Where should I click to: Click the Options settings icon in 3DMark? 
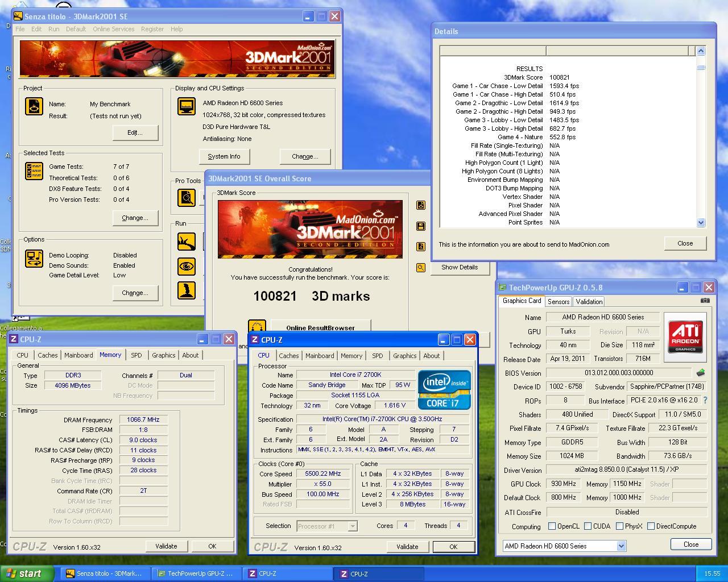tap(34, 258)
